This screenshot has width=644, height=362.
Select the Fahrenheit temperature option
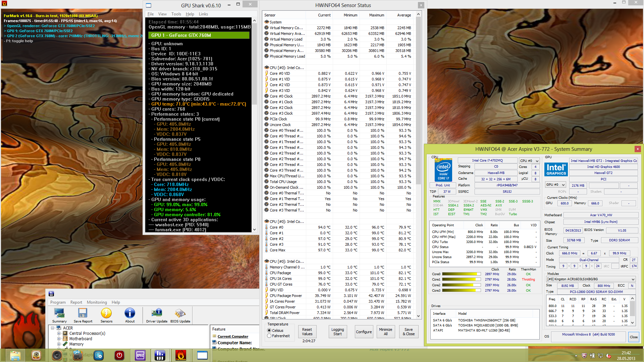tap(269, 336)
